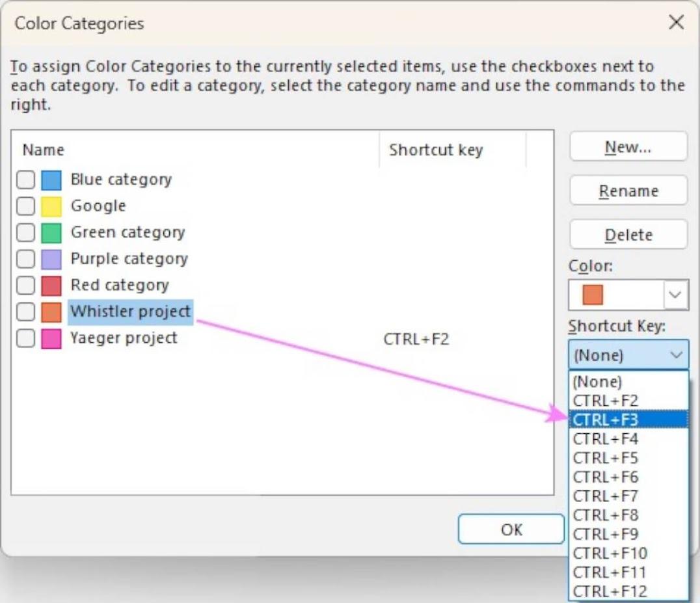The image size is (700, 603).
Task: Click the CTRL+F2 shortcut cell of Yaeger project
Action: (416, 339)
